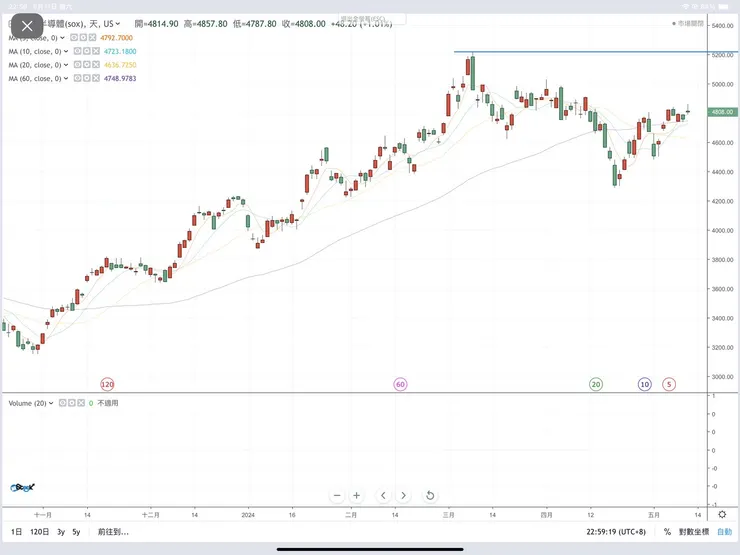Zoom in the chart with plus button
The width and height of the screenshot is (740, 555).
click(357, 496)
